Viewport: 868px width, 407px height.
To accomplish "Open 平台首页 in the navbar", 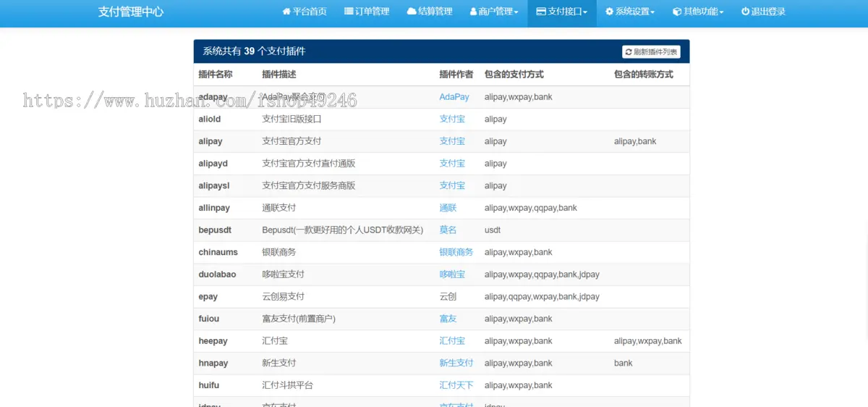I will (x=304, y=12).
